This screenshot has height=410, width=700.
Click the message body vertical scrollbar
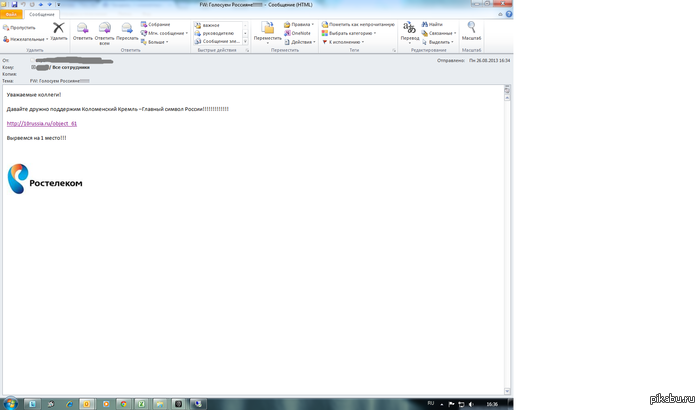[x=509, y=240]
